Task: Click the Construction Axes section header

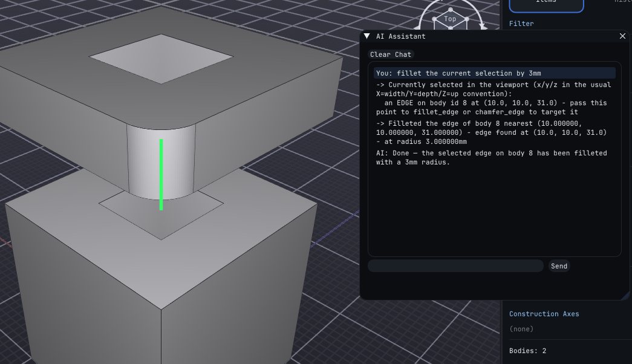Action: coord(544,314)
